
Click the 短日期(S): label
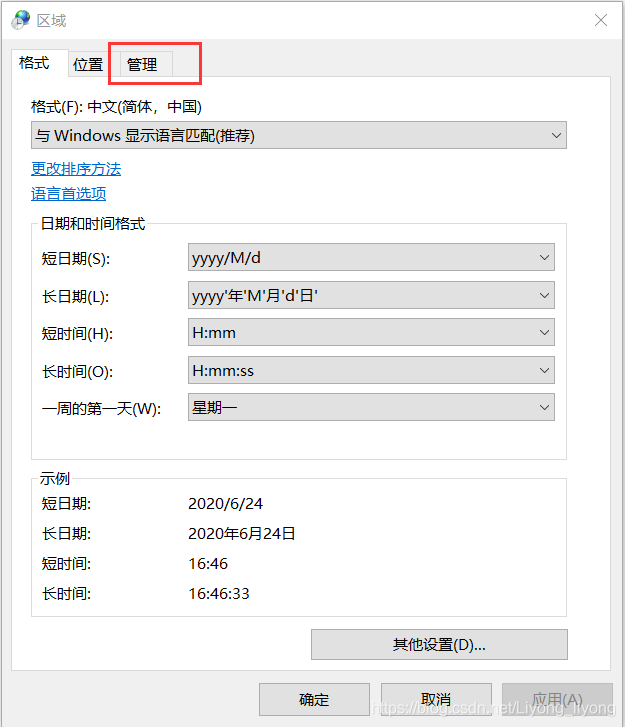pyautogui.click(x=76, y=258)
